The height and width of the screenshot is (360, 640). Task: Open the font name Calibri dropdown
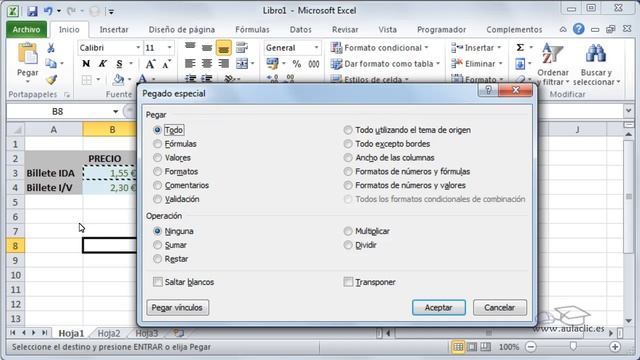[138, 48]
